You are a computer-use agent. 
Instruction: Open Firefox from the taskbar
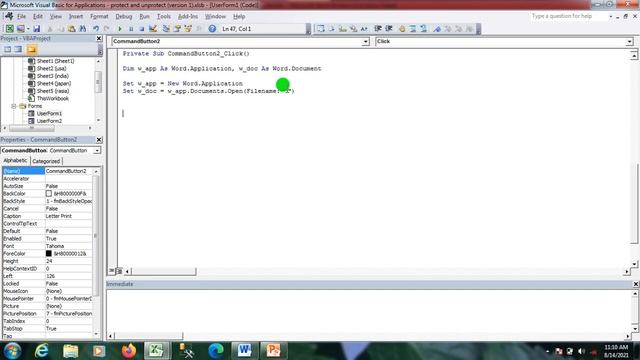[128, 351]
